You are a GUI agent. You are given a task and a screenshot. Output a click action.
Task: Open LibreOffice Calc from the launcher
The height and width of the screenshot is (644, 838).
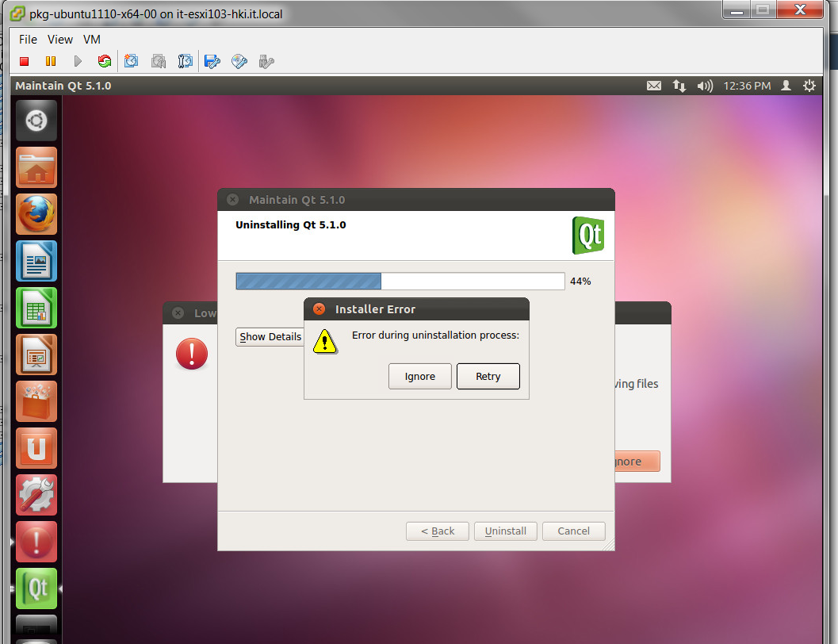tap(36, 308)
